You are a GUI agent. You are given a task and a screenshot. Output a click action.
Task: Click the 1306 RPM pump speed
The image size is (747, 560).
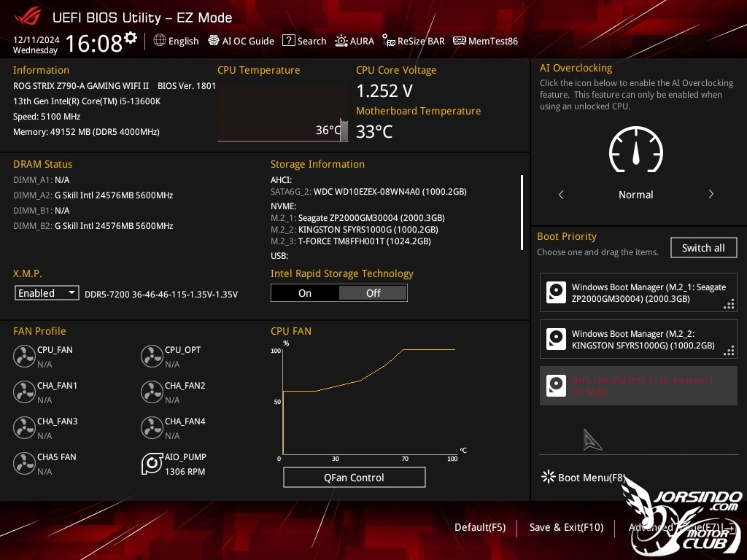coord(185,472)
